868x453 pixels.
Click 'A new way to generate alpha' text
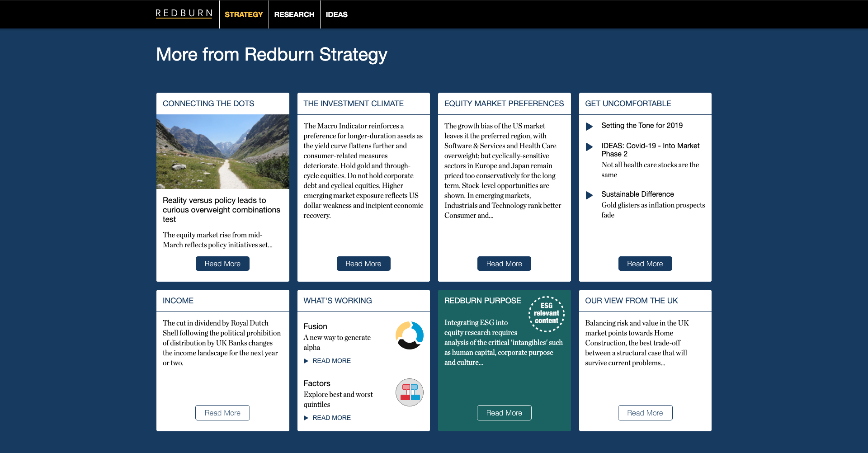pos(337,342)
